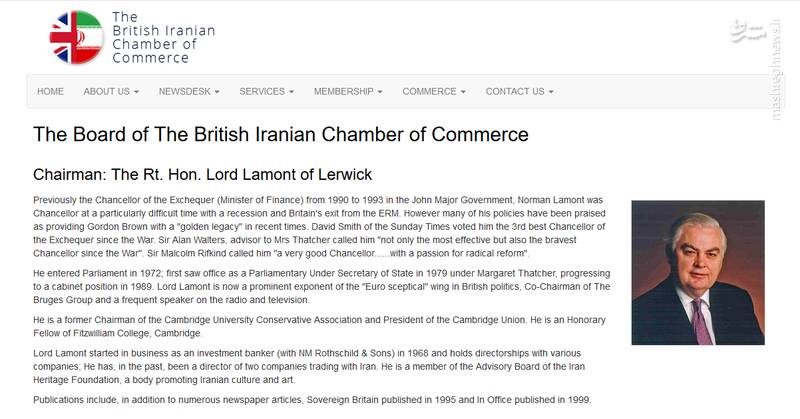Open the CONTACT US dropdown menu

tap(519, 91)
